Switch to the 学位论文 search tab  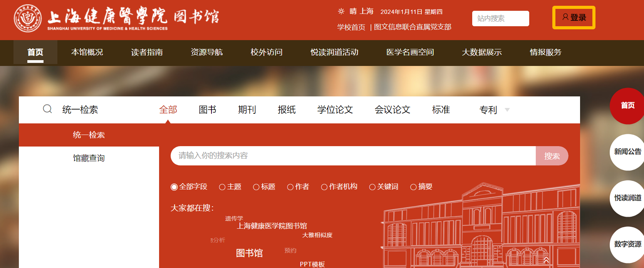point(335,110)
